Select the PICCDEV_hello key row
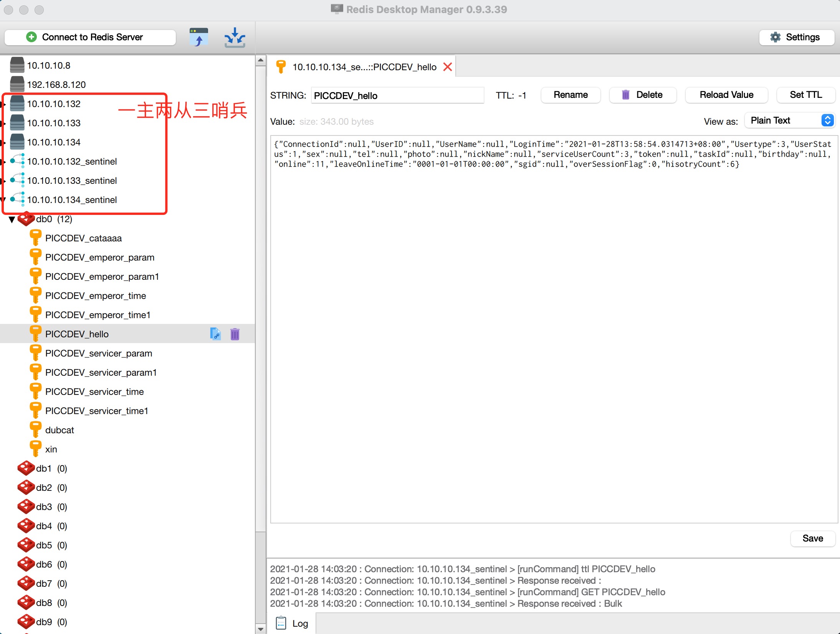This screenshot has height=634, width=840. 127,334
